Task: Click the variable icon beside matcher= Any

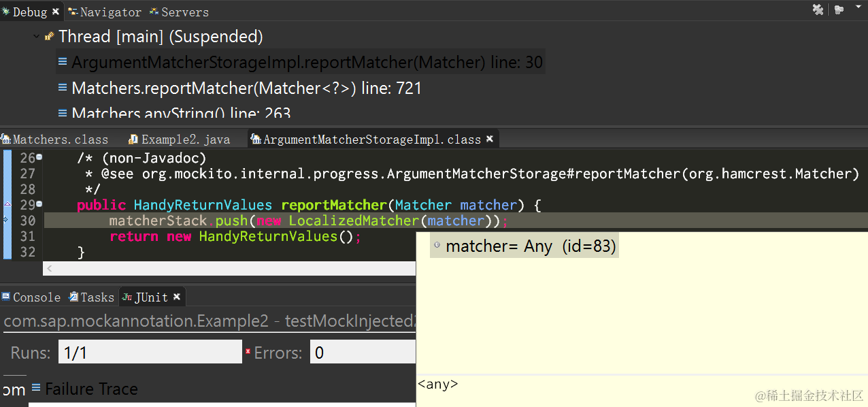Action: click(437, 245)
